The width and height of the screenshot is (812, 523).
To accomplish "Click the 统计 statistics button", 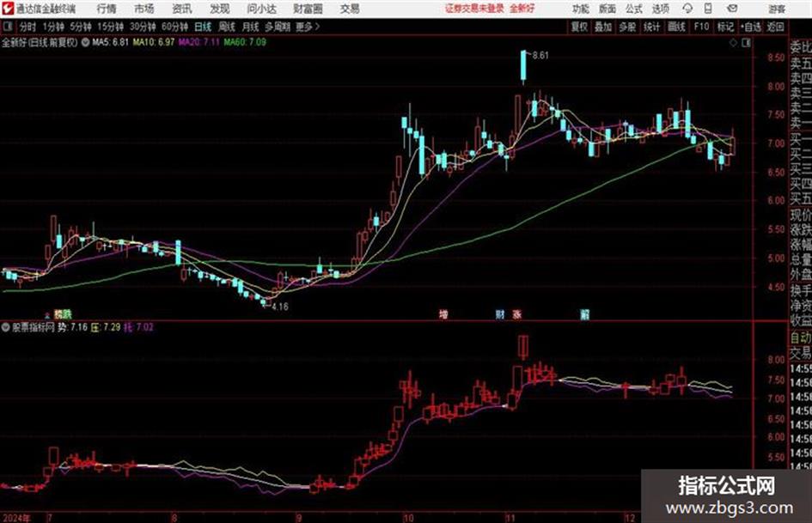I will pyautogui.click(x=652, y=27).
